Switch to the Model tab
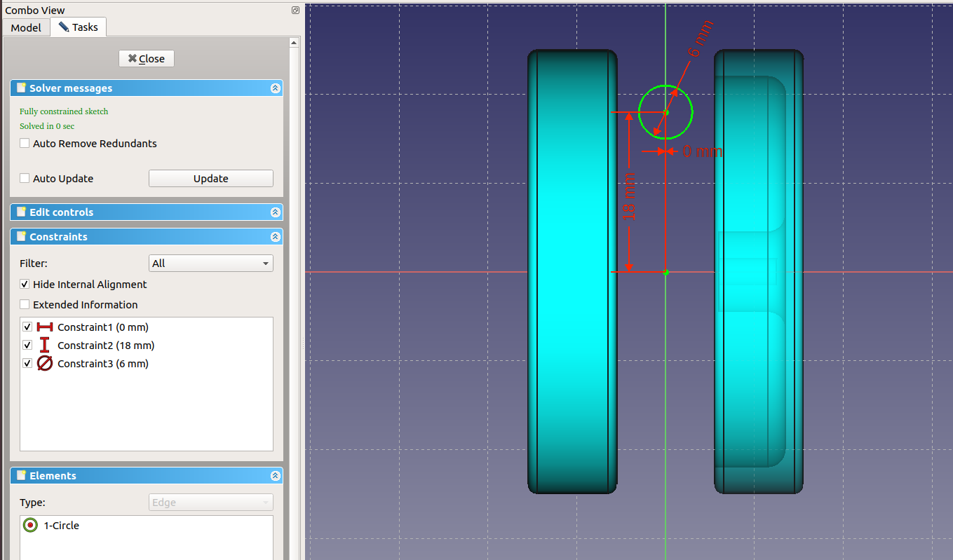This screenshot has height=560, width=953. pos(26,27)
